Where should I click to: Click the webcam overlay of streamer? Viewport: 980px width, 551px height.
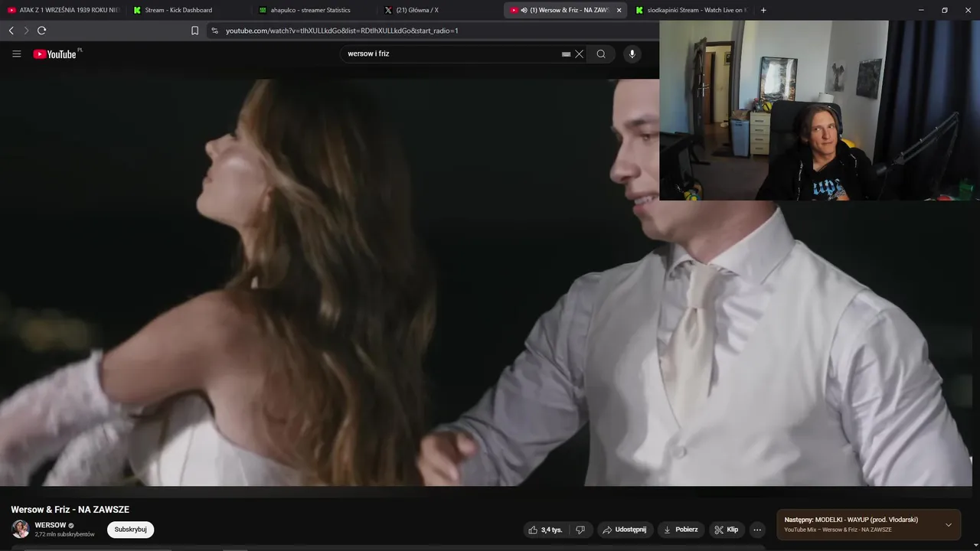[819, 110]
